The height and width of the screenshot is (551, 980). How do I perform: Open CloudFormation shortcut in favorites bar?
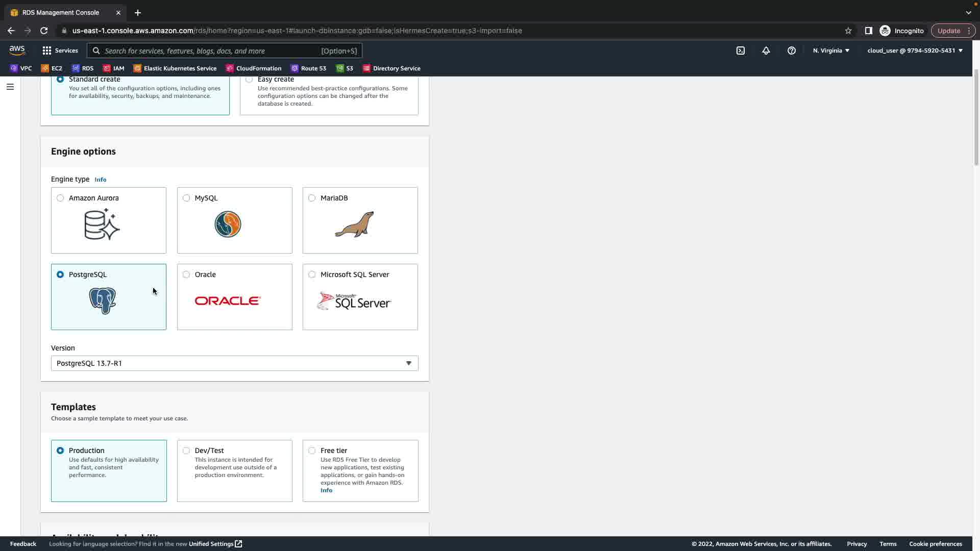pos(254,68)
